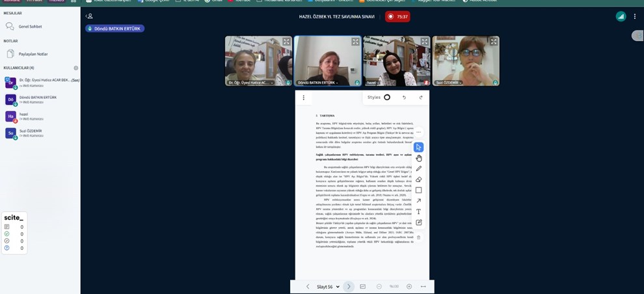The image size is (644, 294).
Task: Choose the eraser tool in whiteboard toolbar
Action: click(x=419, y=180)
